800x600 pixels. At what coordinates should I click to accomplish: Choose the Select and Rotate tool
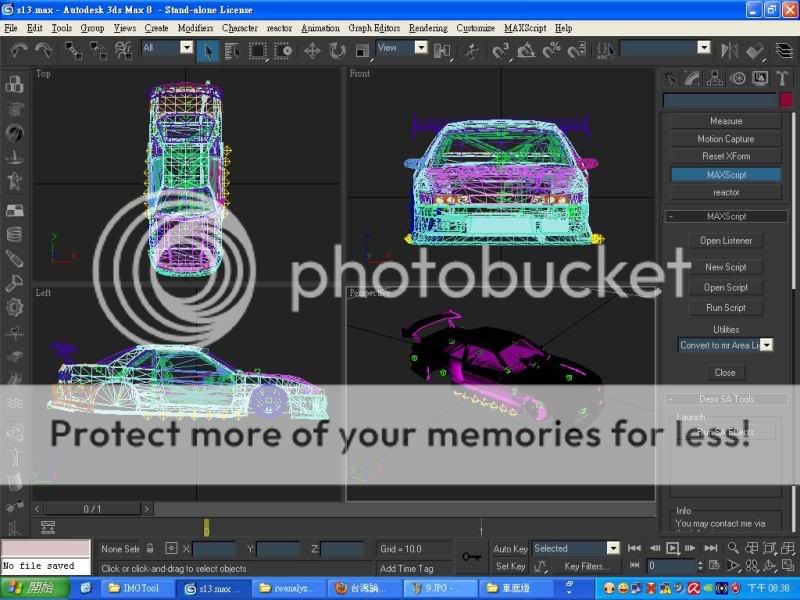(x=336, y=50)
